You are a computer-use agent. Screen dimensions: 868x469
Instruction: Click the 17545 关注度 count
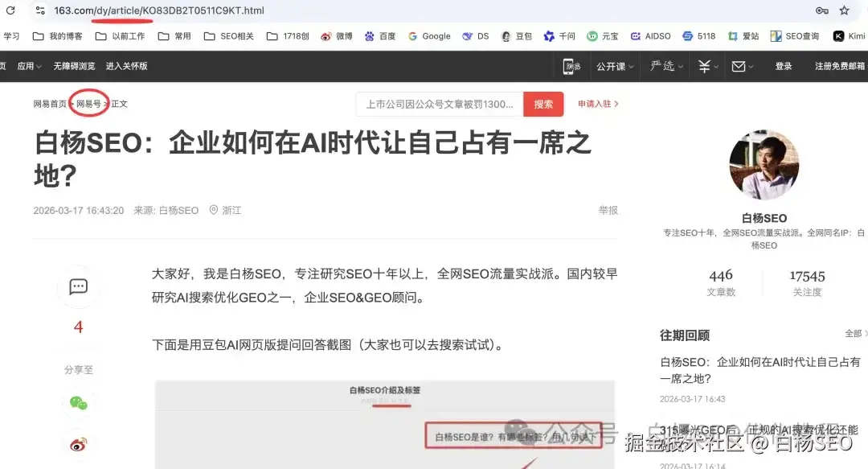pos(807,282)
